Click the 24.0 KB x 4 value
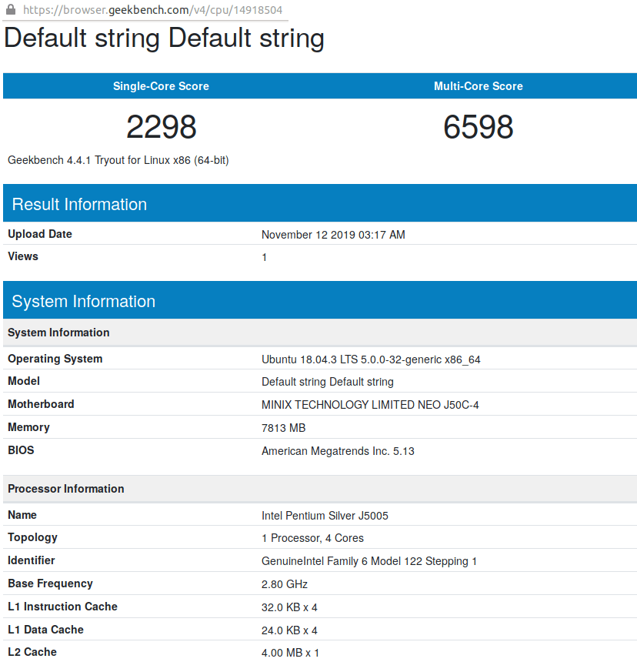637x672 pixels. coord(289,631)
